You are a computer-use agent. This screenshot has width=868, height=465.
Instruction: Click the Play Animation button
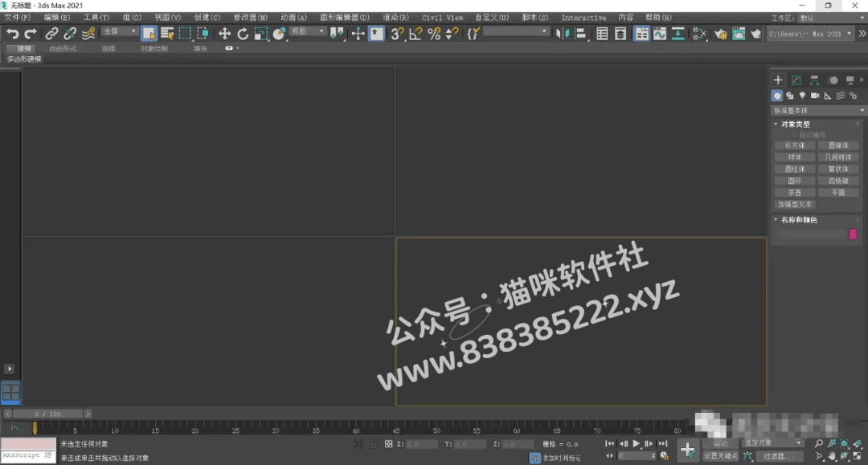click(x=636, y=443)
